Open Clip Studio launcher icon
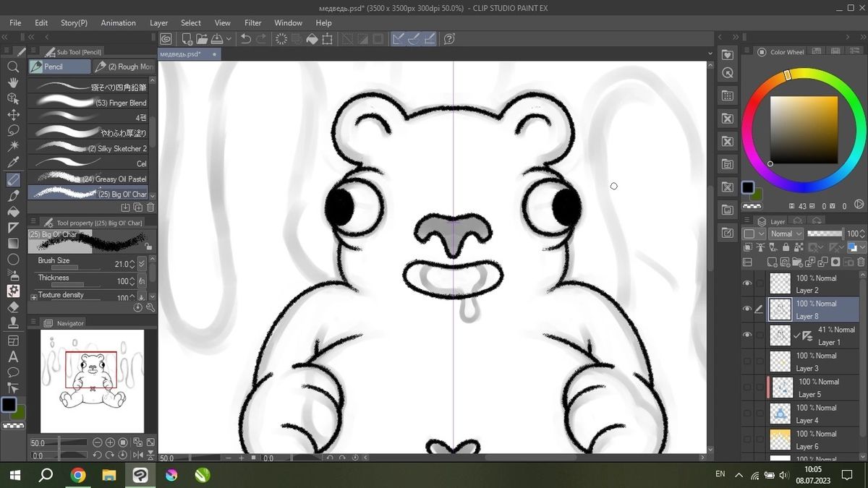The height and width of the screenshot is (488, 868). [x=166, y=39]
